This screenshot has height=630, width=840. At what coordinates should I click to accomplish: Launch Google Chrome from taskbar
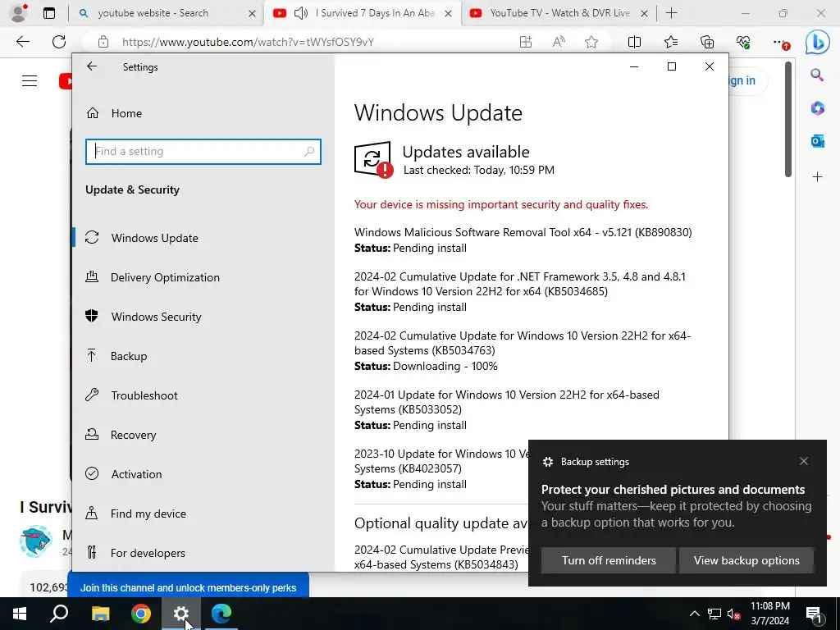point(140,614)
